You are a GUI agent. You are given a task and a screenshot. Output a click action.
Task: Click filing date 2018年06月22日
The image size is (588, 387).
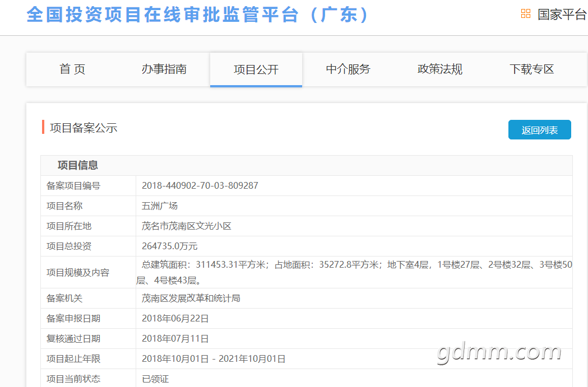point(175,319)
